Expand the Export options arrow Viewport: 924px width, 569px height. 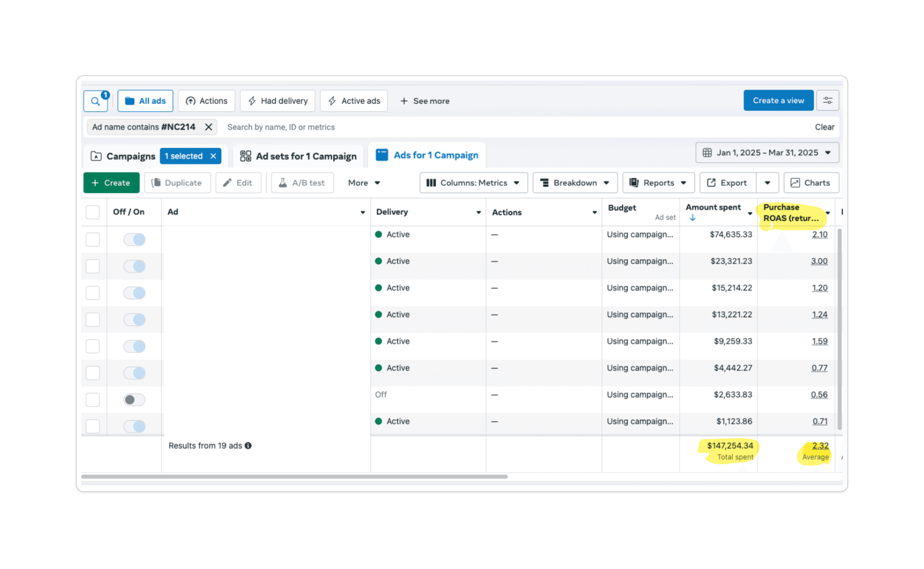[x=767, y=183]
